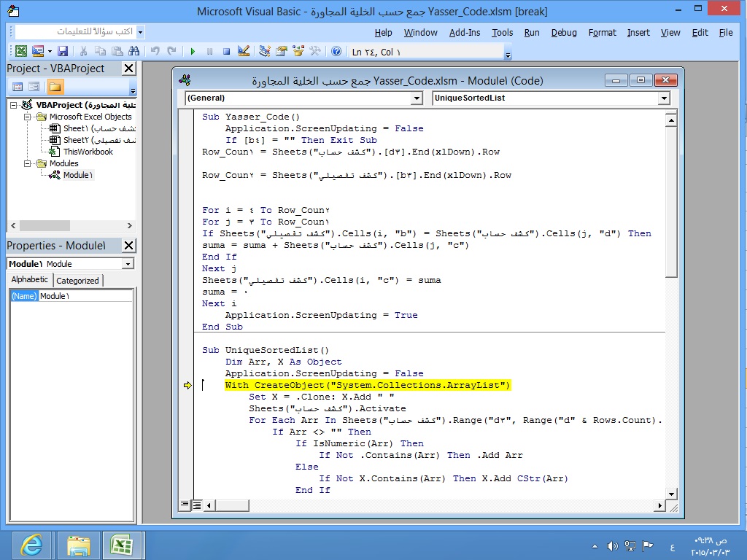Click the blue Help question mark icon

coord(336,52)
